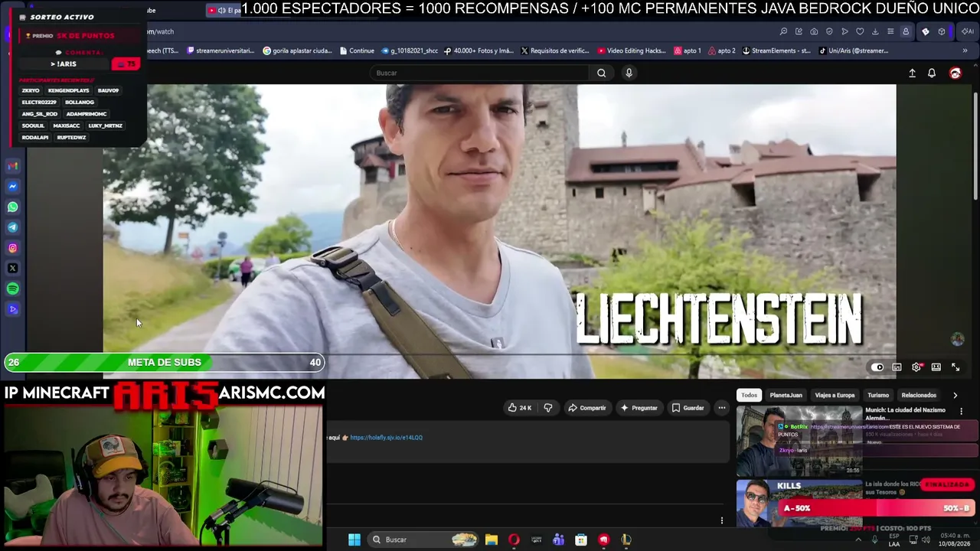Click the Windows taskbar Buscar search box
980x551 pixels.
point(424,540)
